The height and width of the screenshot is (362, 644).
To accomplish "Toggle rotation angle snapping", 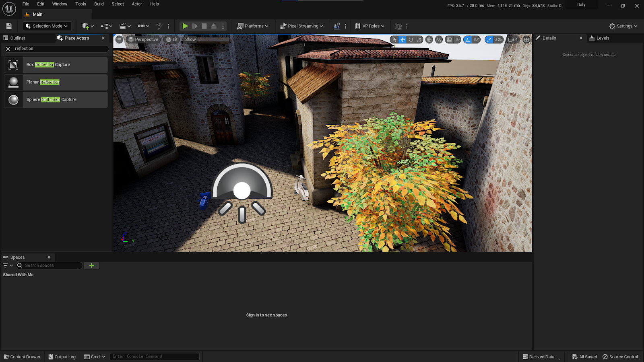I will pyautogui.click(x=467, y=39).
